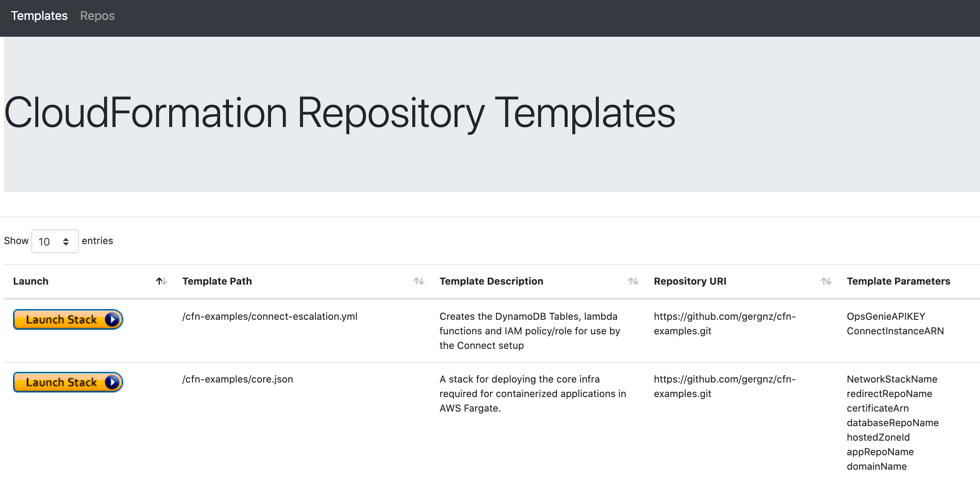Switch to the Repos nav tab
This screenshot has width=980, height=482.
97,16
